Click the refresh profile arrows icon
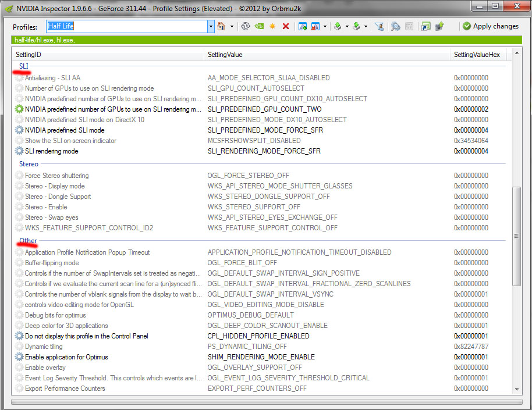Screen dimensions: 532x410 (x=246, y=26)
